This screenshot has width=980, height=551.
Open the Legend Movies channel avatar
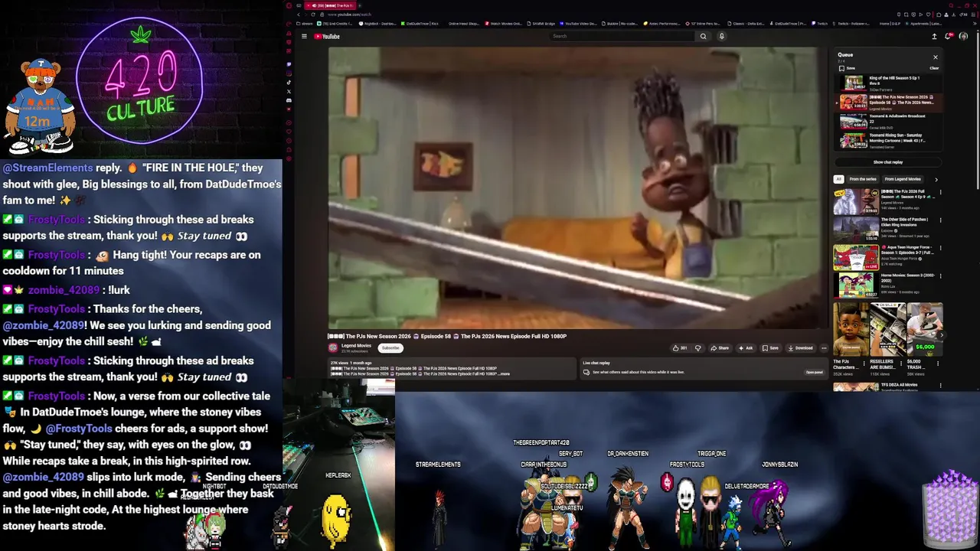(x=333, y=347)
